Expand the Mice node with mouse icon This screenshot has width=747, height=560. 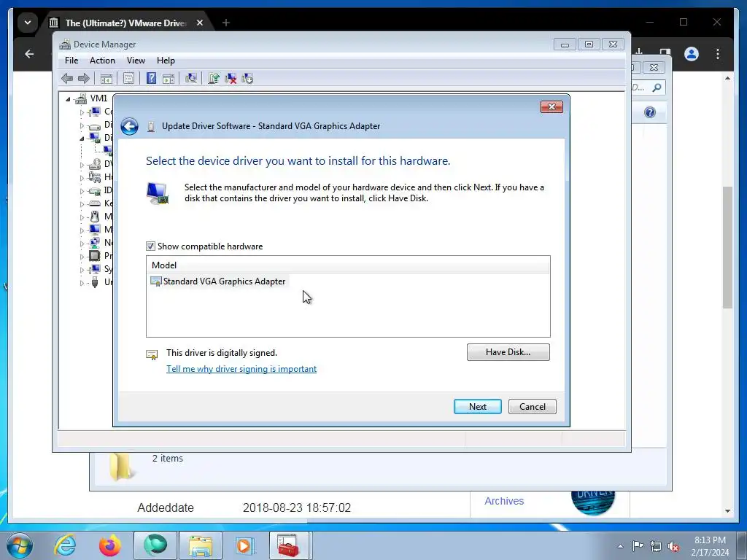point(82,217)
